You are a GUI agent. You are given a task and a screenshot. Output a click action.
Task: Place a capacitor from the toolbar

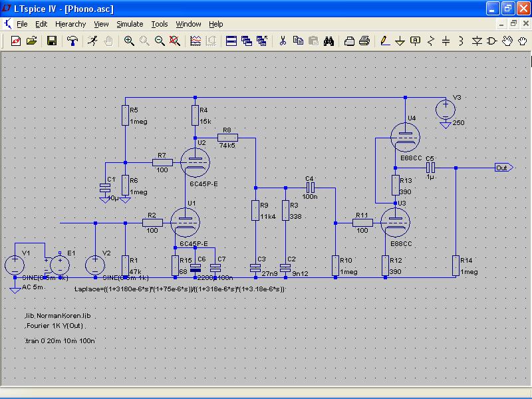pos(446,41)
